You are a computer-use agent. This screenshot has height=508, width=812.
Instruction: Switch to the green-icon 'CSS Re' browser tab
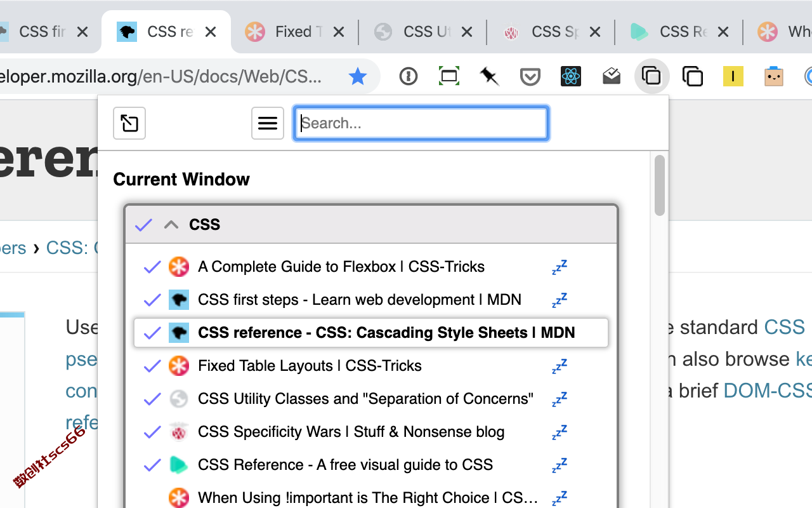[679, 32]
